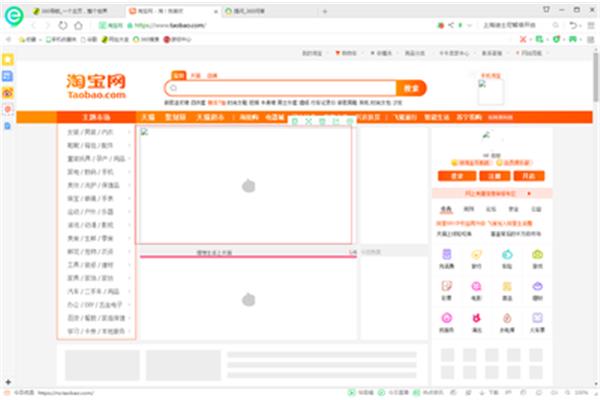The width and height of the screenshot is (600, 400).
Task: Expand the fourth category row arrow
Action: click(x=129, y=172)
